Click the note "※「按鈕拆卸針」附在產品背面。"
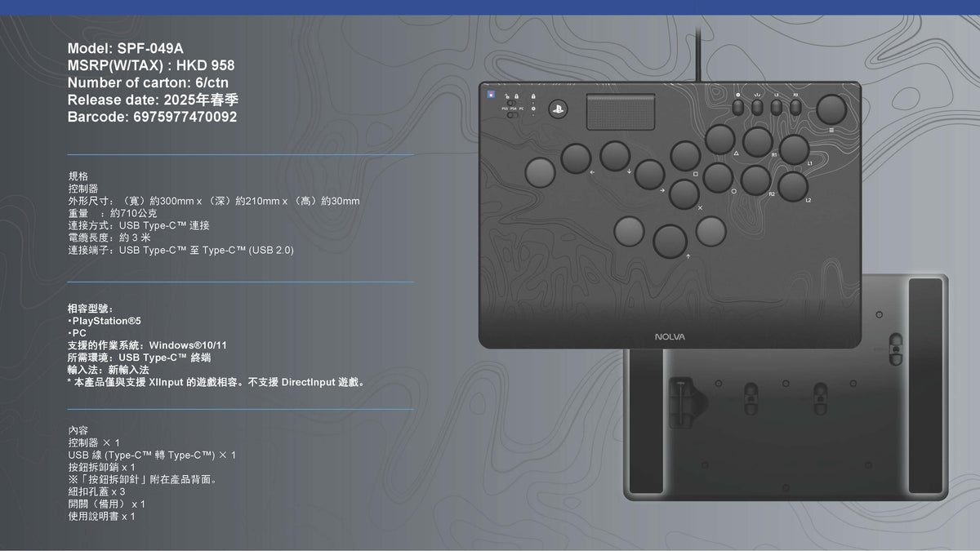The height and width of the screenshot is (551, 980). (143, 479)
